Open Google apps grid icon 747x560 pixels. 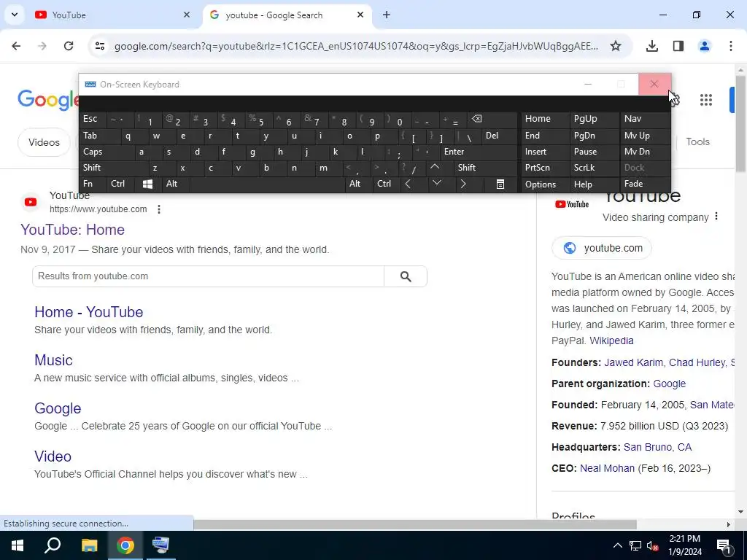point(706,99)
